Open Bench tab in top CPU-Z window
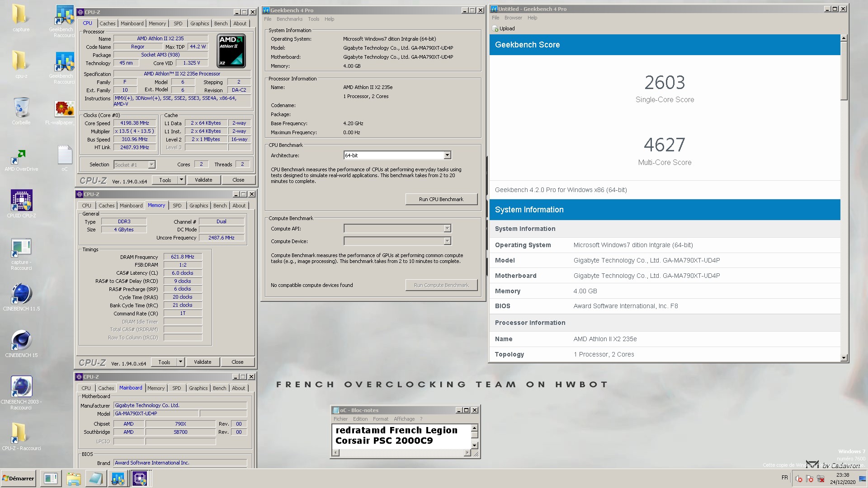 pos(221,23)
